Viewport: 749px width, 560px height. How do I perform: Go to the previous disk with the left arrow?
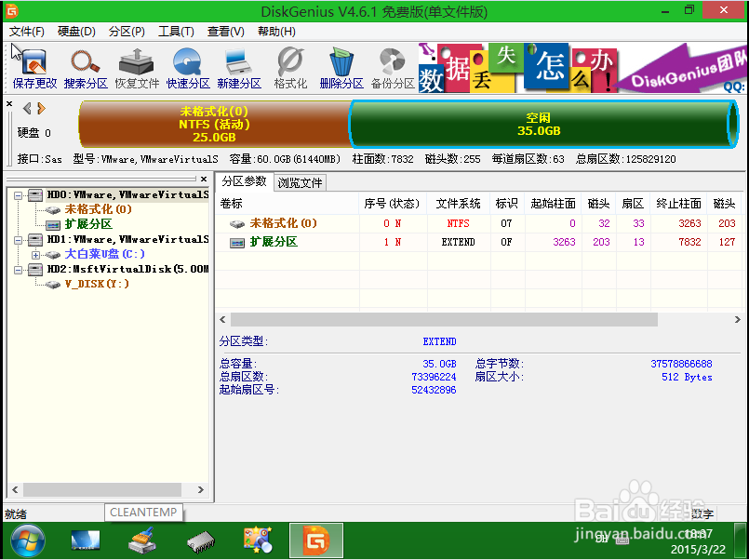tap(27, 109)
